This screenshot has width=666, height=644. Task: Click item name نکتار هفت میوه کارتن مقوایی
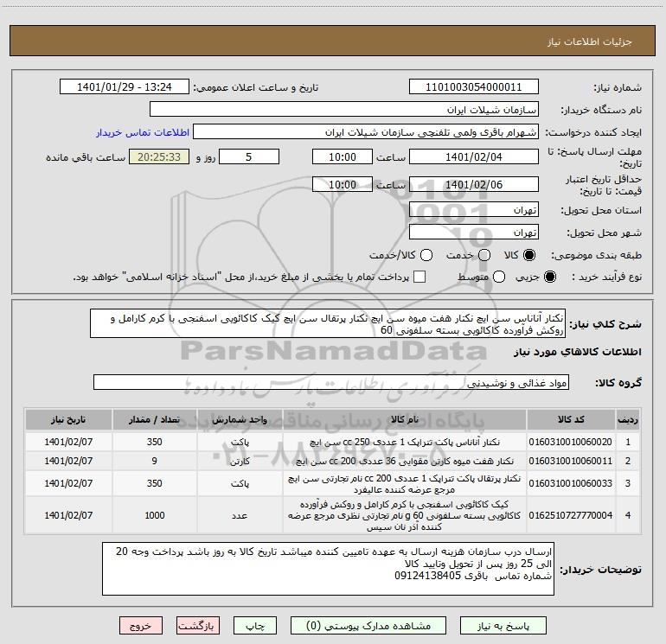(405, 461)
